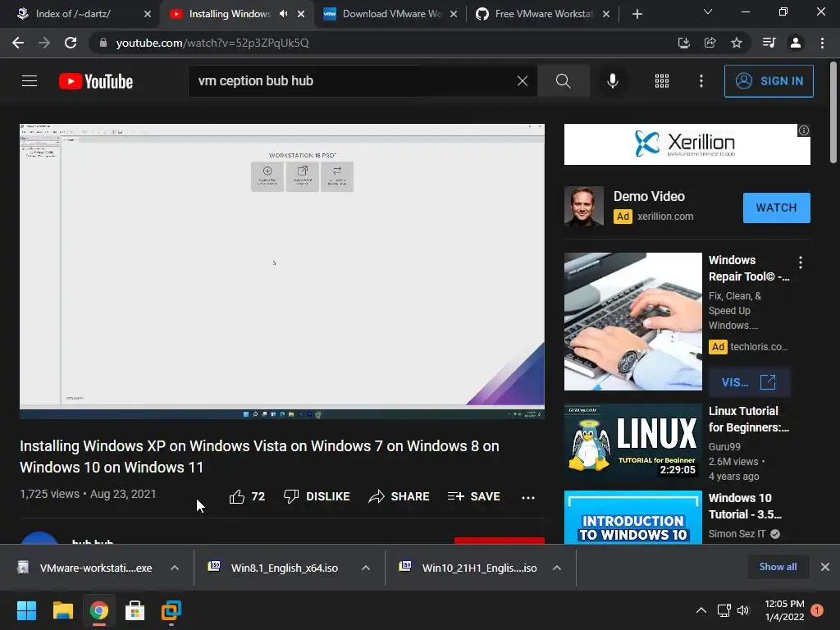The image size is (840, 630).
Task: Close the Index of /~dartz/ tab
Action: 148,14
